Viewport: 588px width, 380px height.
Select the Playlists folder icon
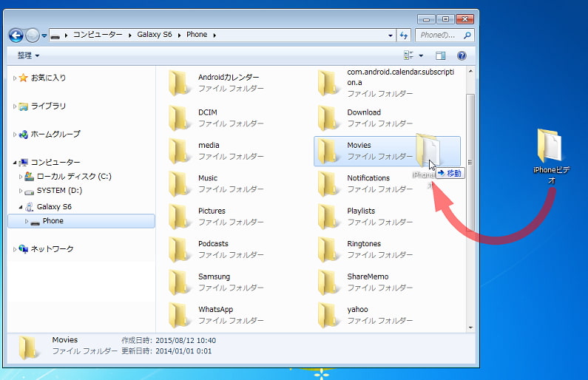tap(328, 217)
